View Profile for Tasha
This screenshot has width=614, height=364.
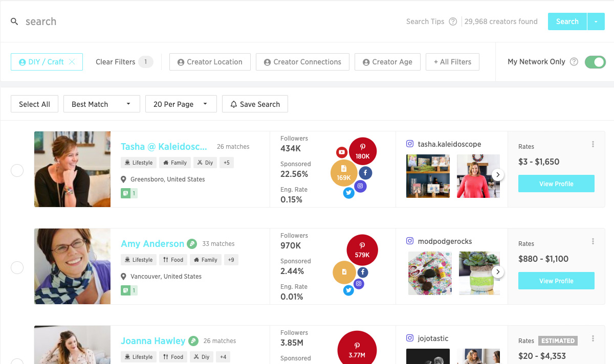(556, 184)
